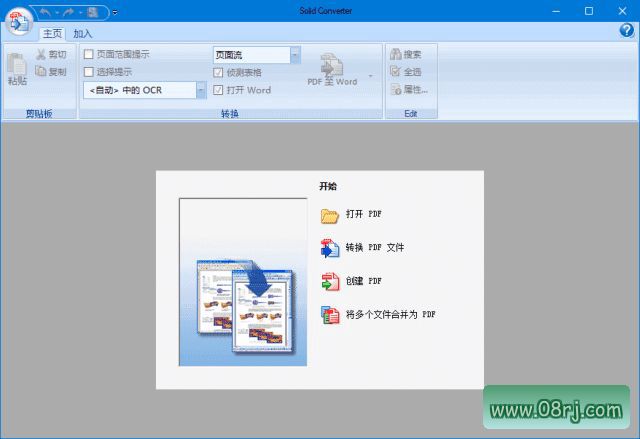Open the Solid Converter application menu orb

click(19, 22)
